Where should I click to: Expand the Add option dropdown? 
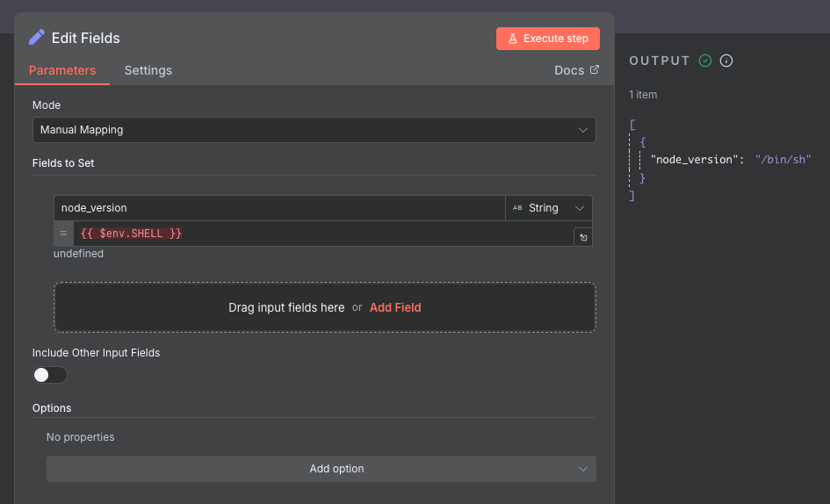click(321, 469)
